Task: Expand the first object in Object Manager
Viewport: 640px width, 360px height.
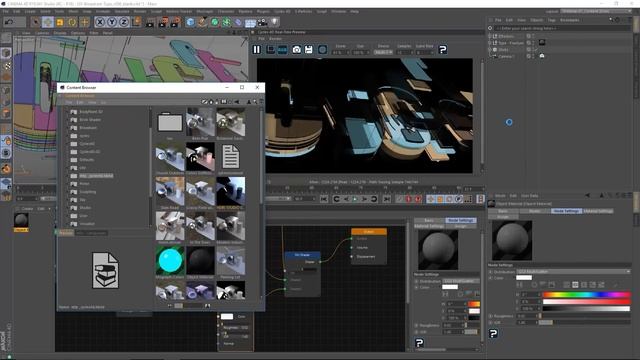Action: click(490, 36)
